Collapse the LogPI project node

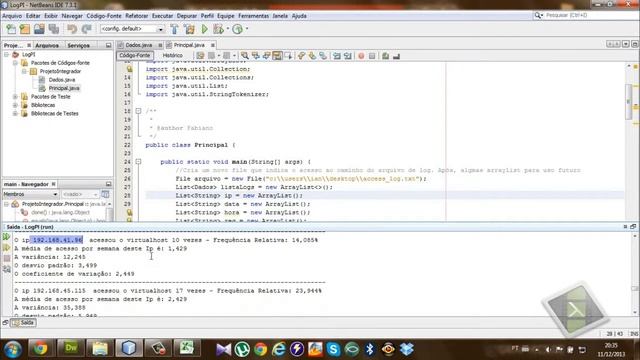pos(7,54)
